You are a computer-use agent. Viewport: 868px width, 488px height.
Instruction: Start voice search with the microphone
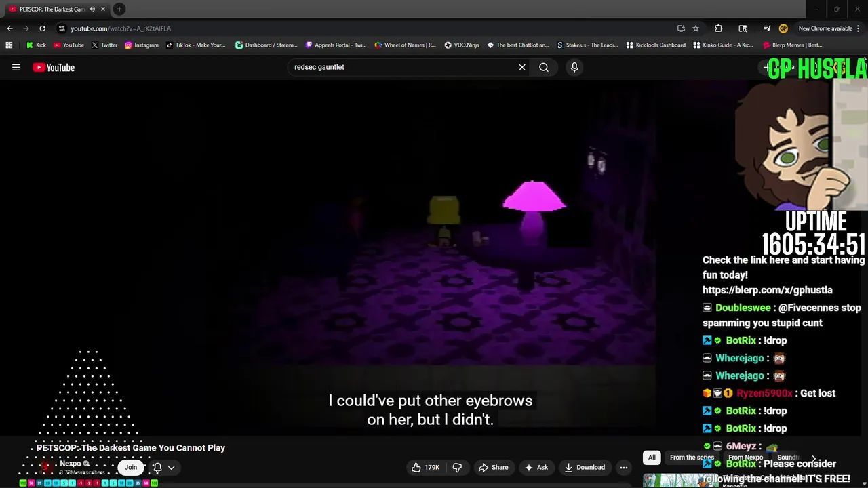pyautogui.click(x=574, y=67)
